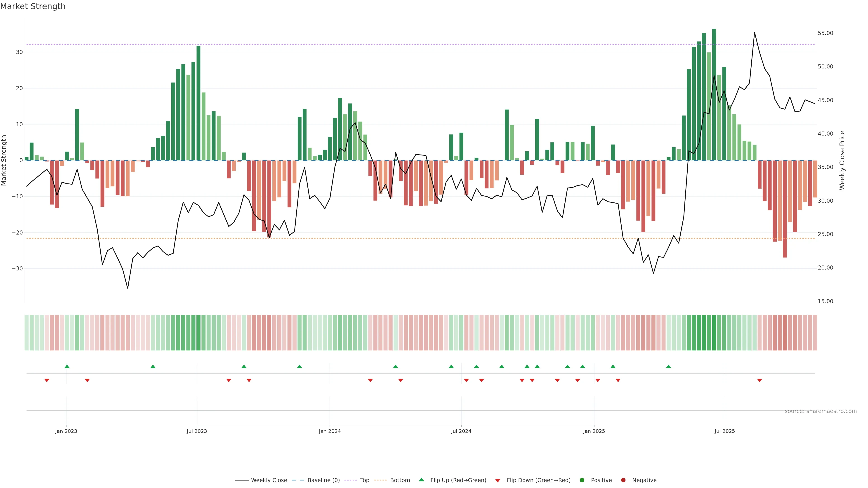This screenshot has height=488, width=868.
Task: Click the red Negative legend dot
Action: tap(623, 480)
